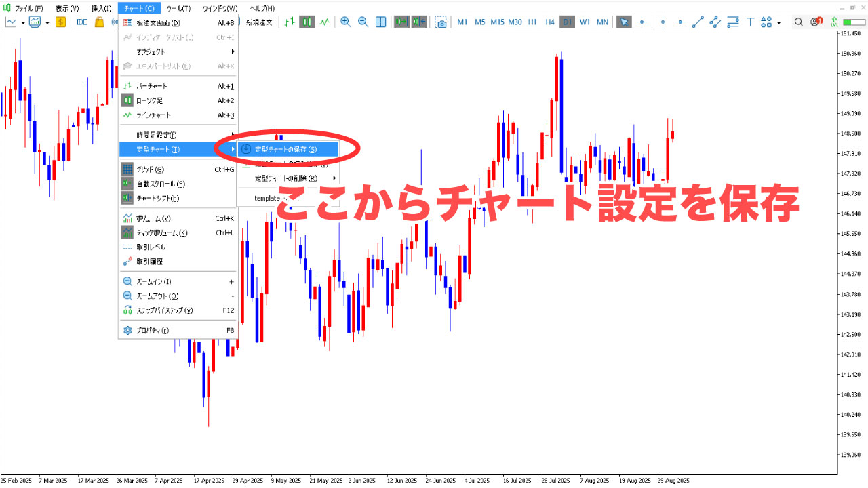Open the ツール menu
868x488 pixels.
178,7
